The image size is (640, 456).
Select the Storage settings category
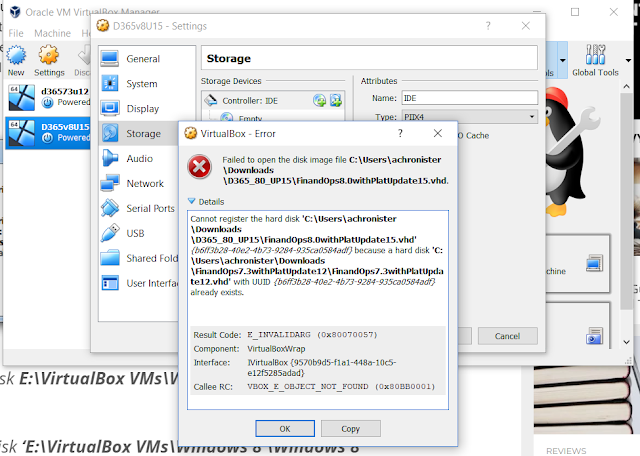(139, 133)
